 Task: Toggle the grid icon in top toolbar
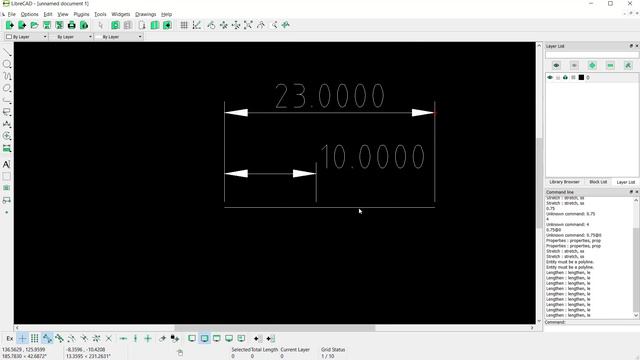tap(184, 25)
